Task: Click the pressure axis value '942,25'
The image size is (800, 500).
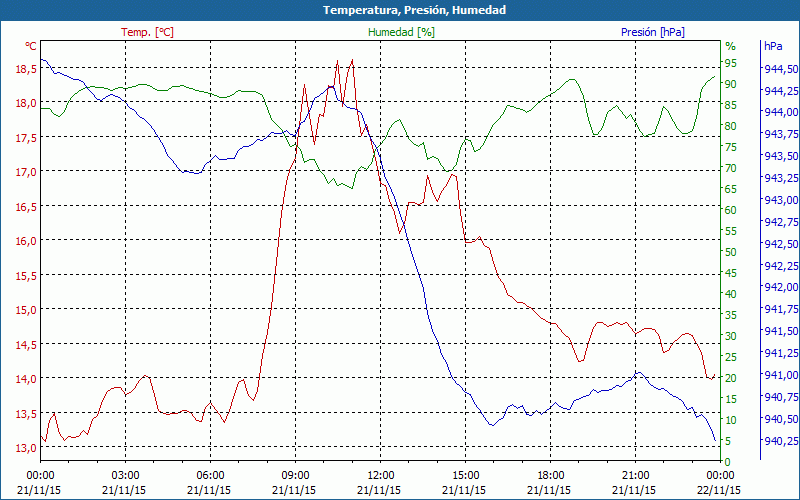Action: 781,266
